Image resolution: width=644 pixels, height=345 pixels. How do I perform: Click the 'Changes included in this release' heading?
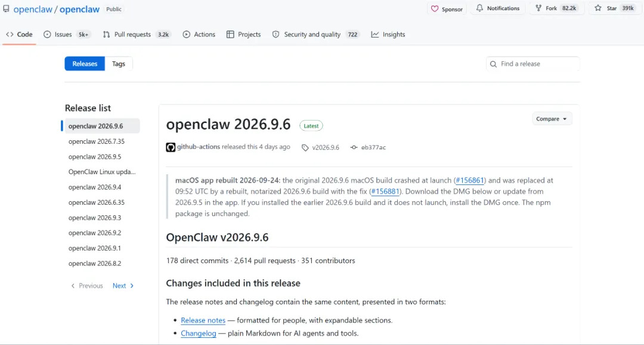233,284
